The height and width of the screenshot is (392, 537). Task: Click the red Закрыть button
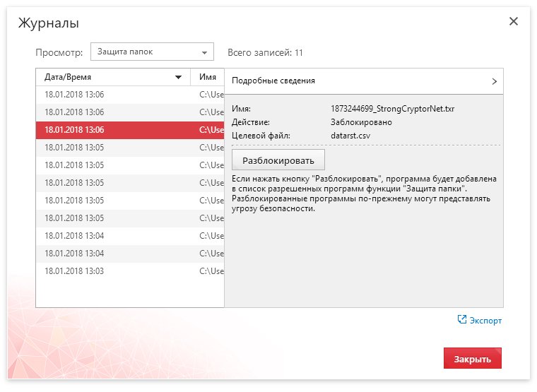[473, 359]
